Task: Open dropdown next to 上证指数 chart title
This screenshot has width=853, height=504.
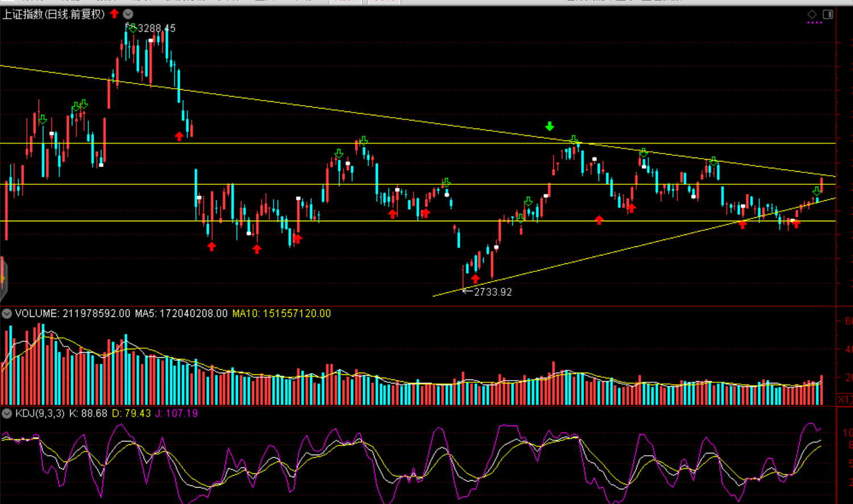Action: point(128,14)
